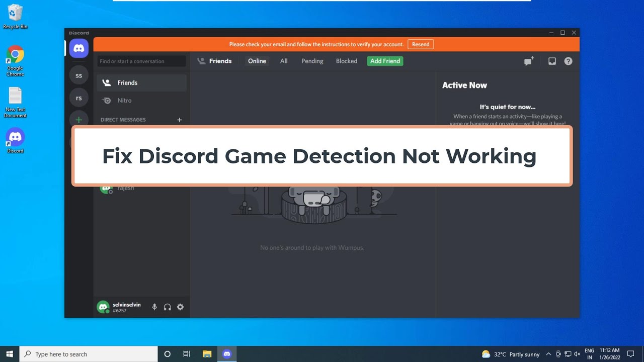Click the 'Find or start a conversation' field

coord(141,61)
